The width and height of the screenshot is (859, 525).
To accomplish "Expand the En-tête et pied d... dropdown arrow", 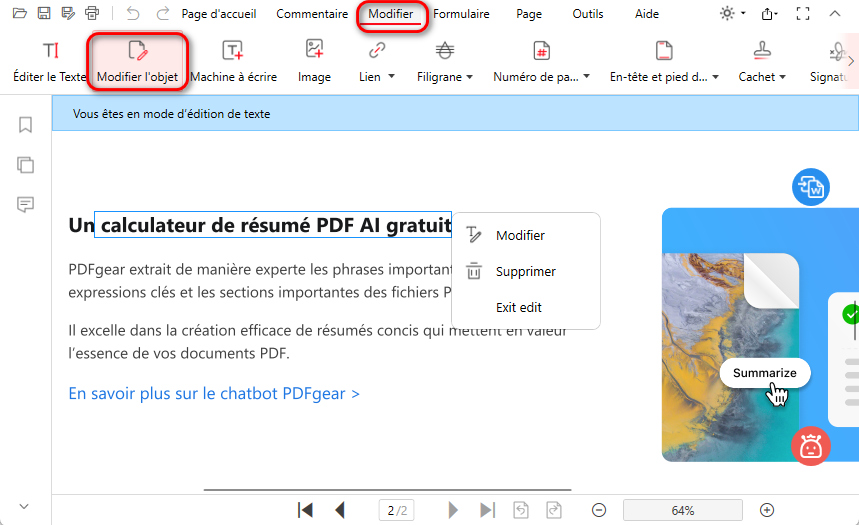I will (x=715, y=77).
